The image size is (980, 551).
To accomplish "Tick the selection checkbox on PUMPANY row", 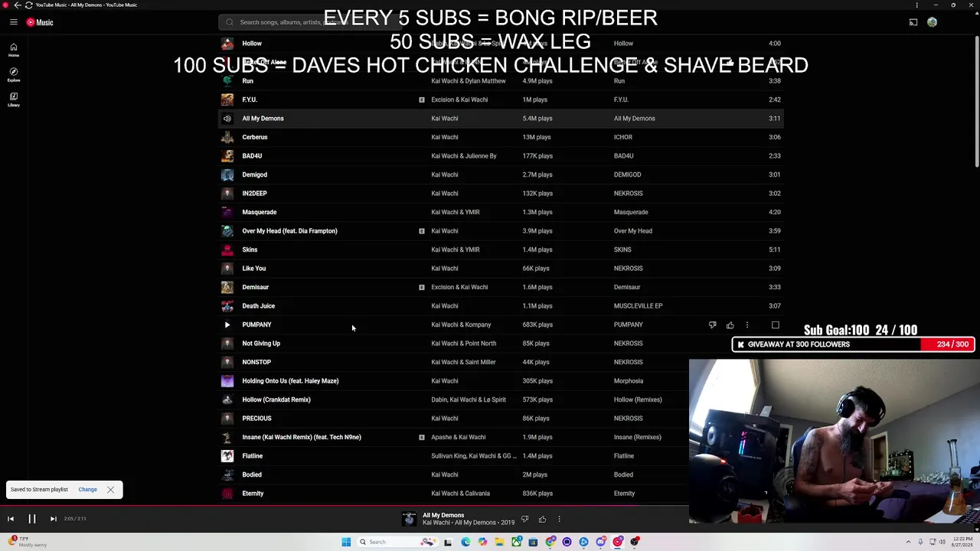I will (775, 324).
